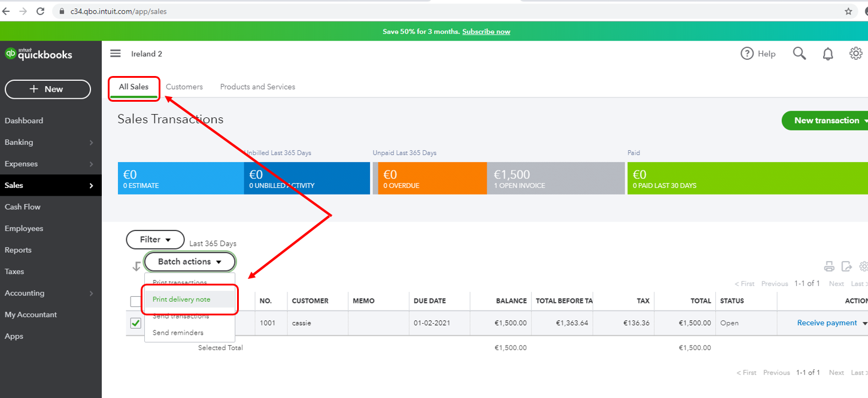Sort by the CUSTOMER column header
868x398 pixels.
(x=310, y=301)
